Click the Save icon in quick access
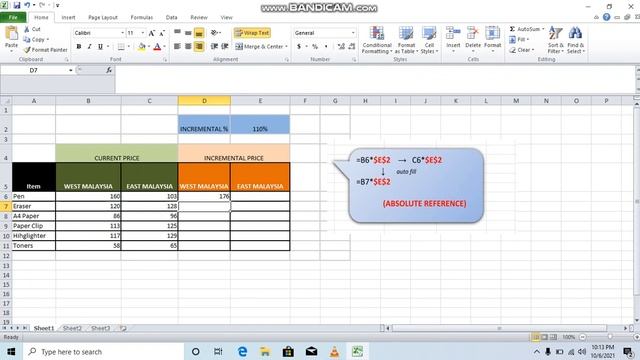 (x=17, y=5)
